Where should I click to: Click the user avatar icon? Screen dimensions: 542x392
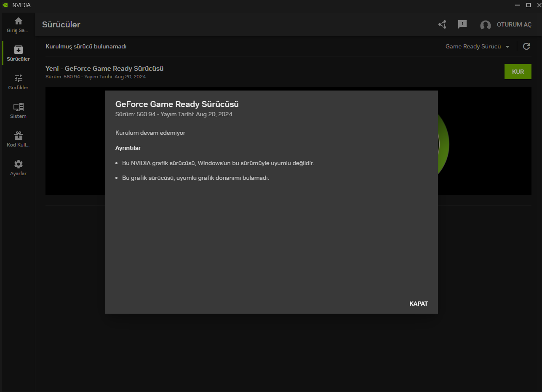[486, 25]
